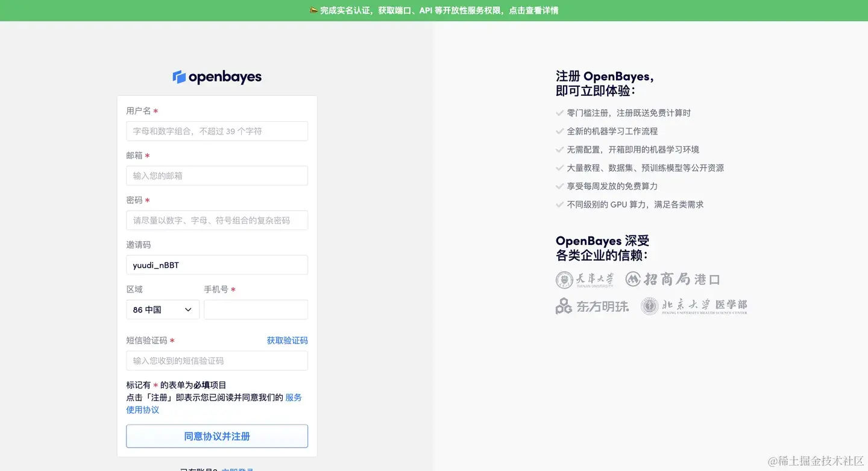Click the 东方明珠 logo

tap(592, 306)
